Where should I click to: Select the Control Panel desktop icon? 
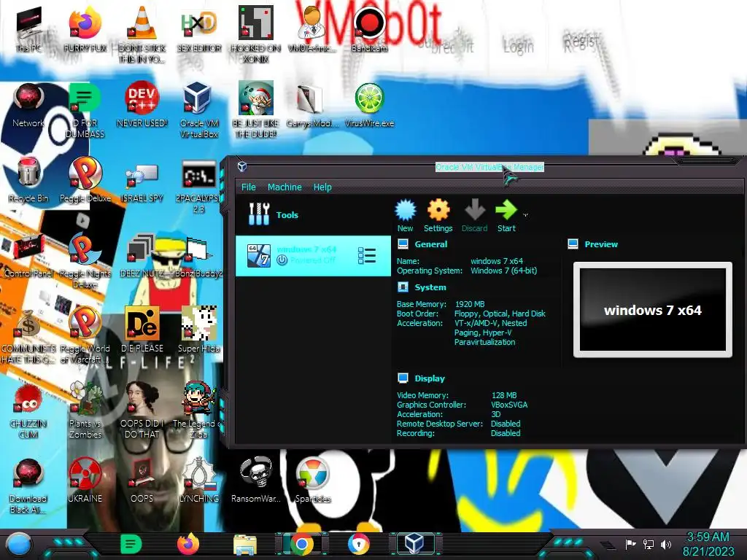[28, 255]
